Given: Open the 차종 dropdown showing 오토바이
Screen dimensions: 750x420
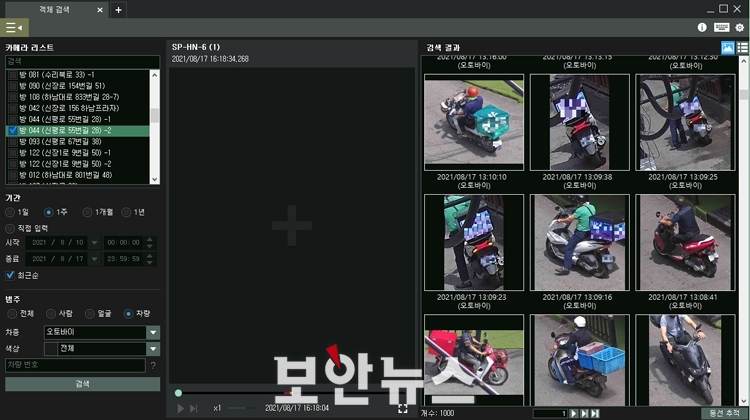Looking at the screenshot, I should 153,332.
